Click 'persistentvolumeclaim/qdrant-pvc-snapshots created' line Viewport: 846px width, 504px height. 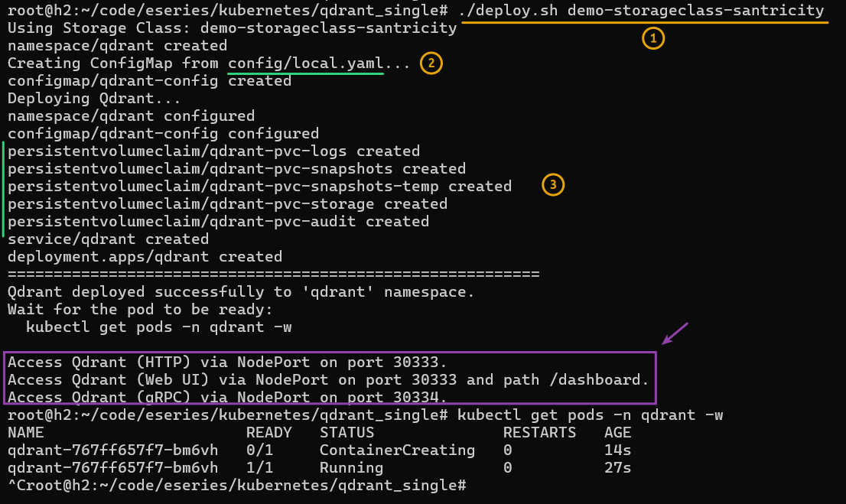(x=236, y=169)
